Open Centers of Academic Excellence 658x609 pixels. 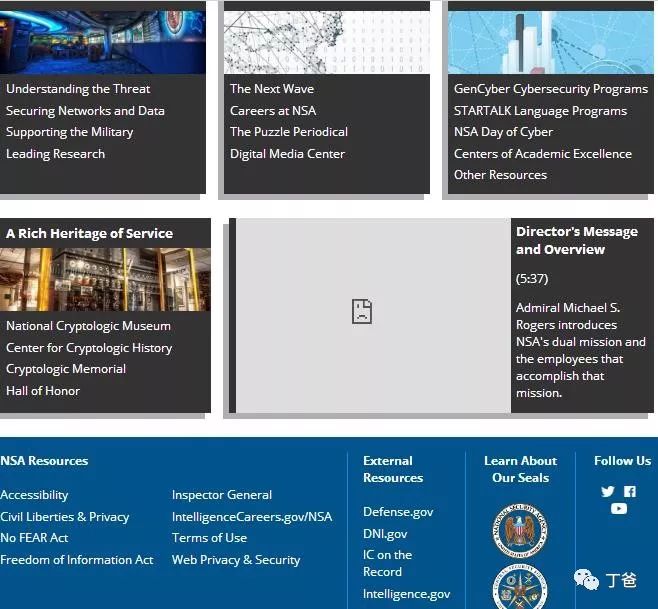coord(543,154)
